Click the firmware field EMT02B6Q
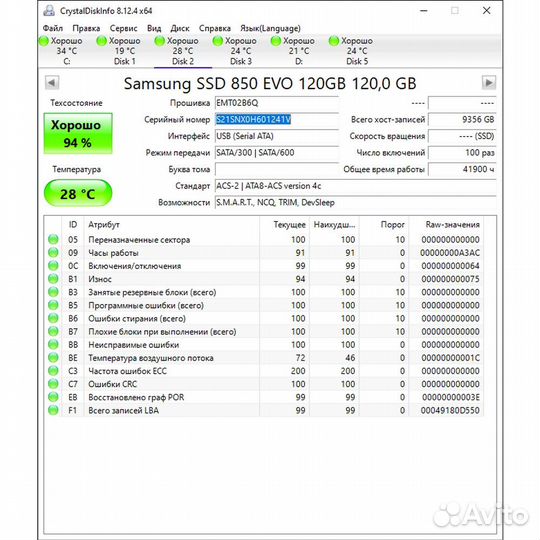Screen dimensions: 540x540 pos(277,103)
